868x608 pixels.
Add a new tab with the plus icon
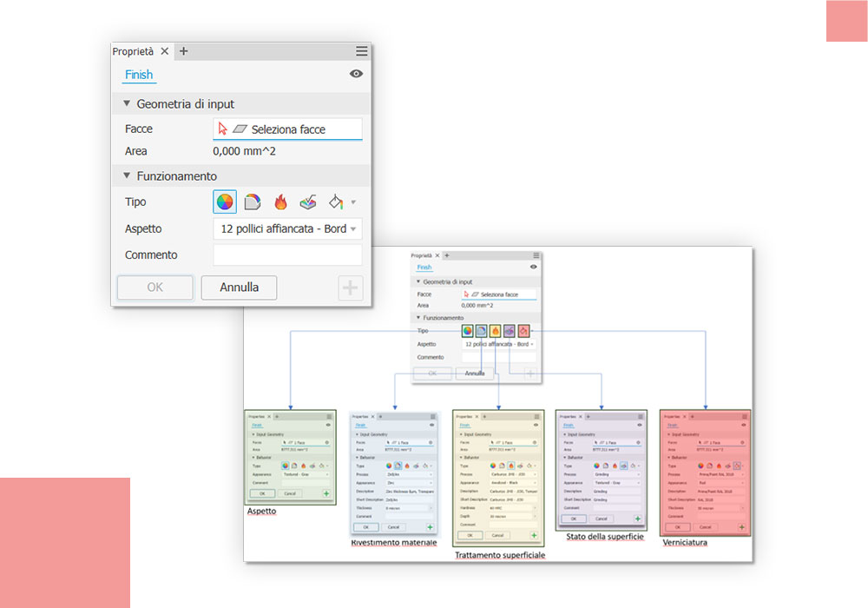[x=183, y=51]
